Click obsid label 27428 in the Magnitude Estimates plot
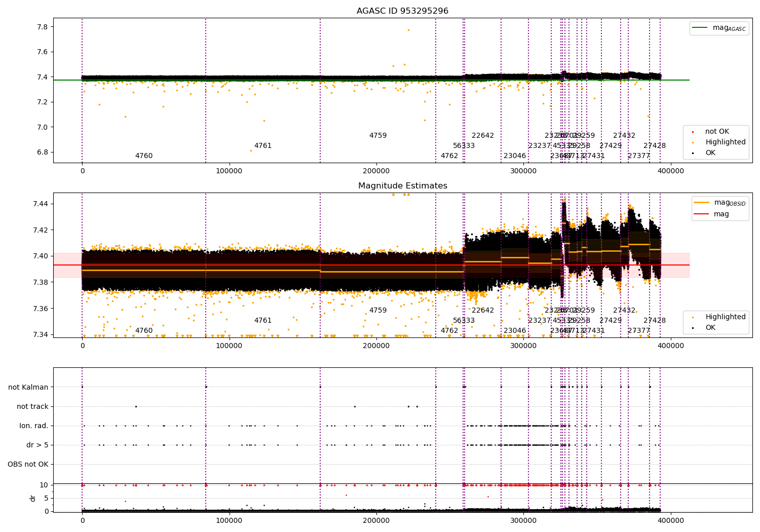 (x=655, y=321)
